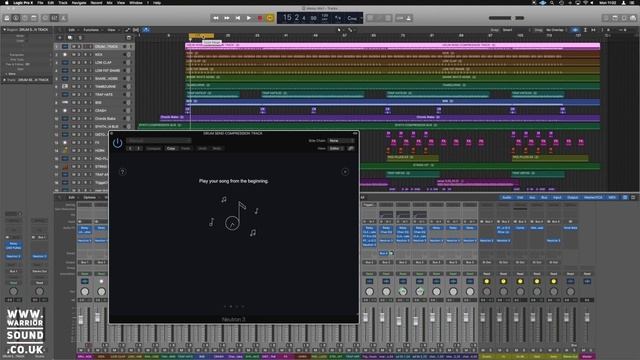Toggle the Catch playhead blue button
The height and width of the screenshot is (360, 640).
click(x=146, y=30)
